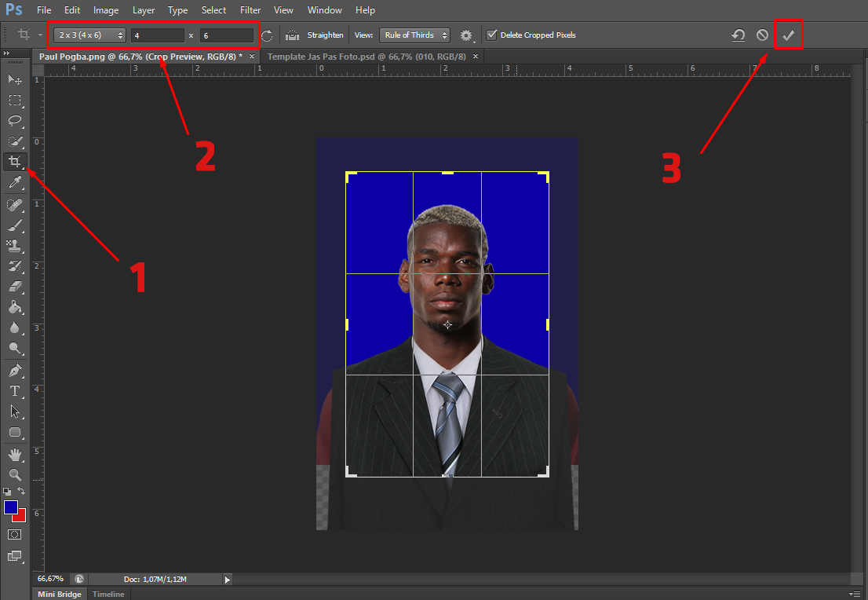Select the Quick Selection tool
The height and width of the screenshot is (600, 868).
15,141
